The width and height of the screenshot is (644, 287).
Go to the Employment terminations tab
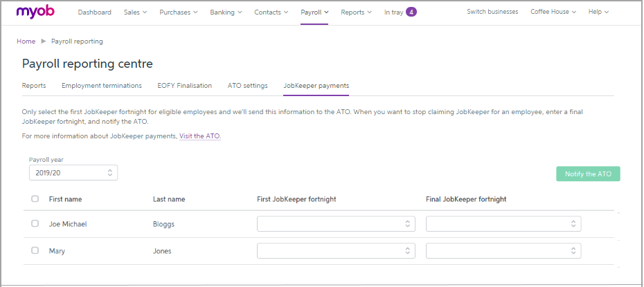pos(101,86)
